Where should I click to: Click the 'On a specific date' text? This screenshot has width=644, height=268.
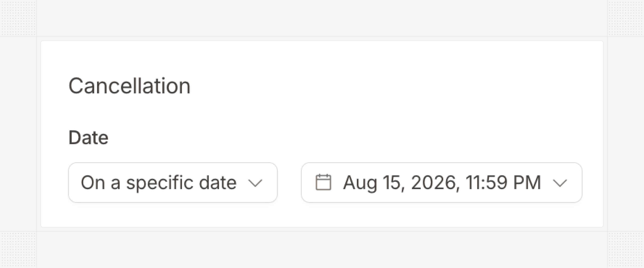[x=158, y=183]
